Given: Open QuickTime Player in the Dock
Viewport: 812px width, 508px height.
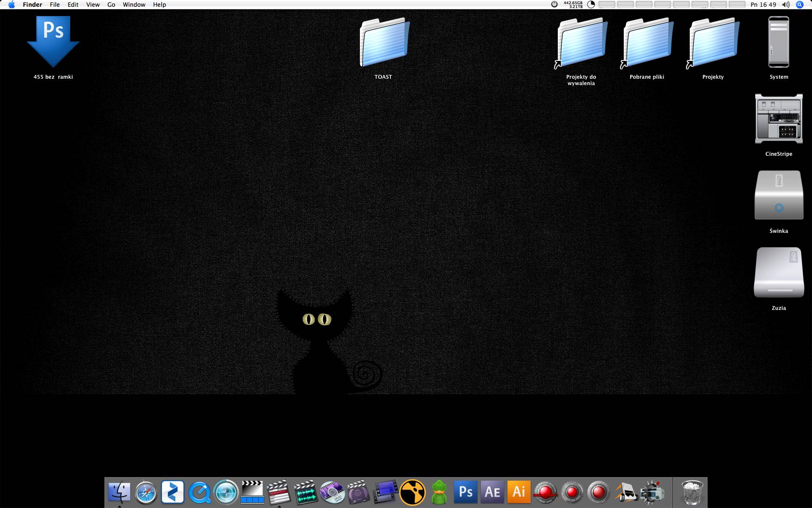Looking at the screenshot, I should 199,492.
